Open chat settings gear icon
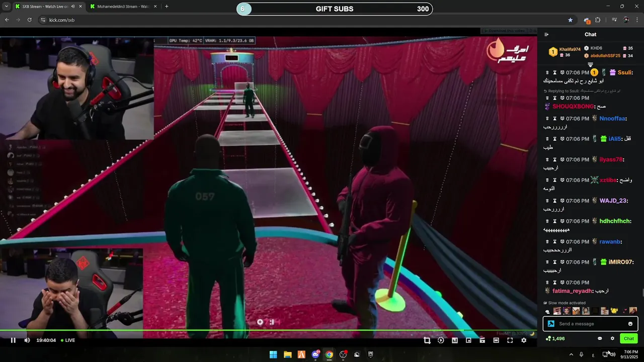Screen dimensions: 644x362 [x=612, y=338]
